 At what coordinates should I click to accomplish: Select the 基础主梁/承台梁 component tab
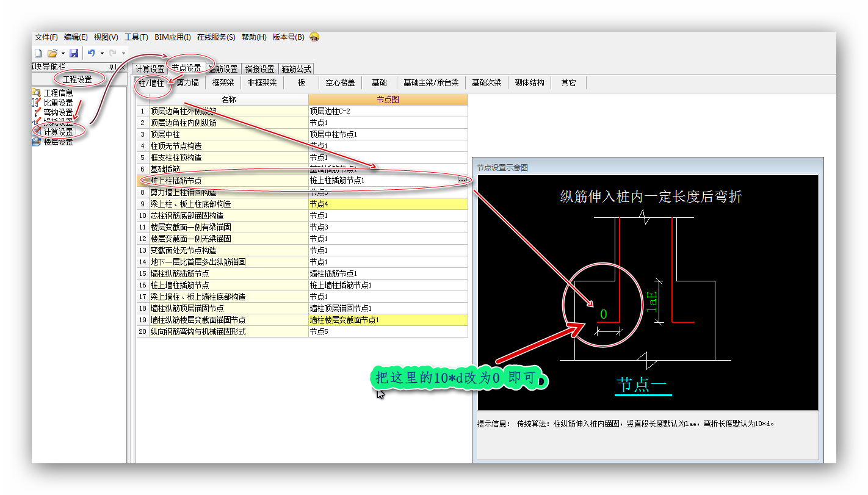431,83
